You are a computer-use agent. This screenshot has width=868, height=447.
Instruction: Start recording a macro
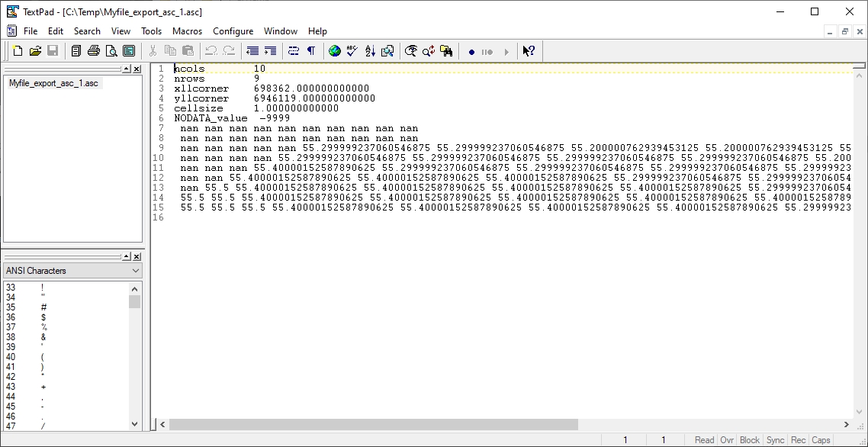tap(471, 50)
